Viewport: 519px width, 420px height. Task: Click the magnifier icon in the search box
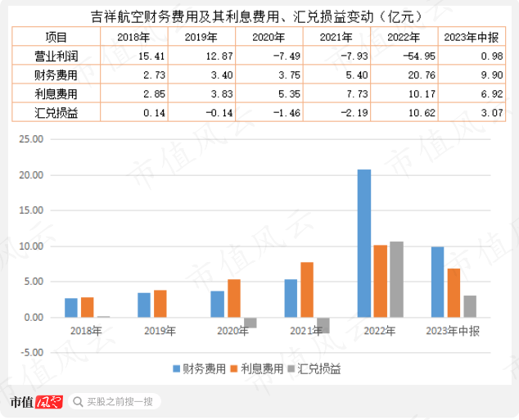pyautogui.click(x=78, y=402)
